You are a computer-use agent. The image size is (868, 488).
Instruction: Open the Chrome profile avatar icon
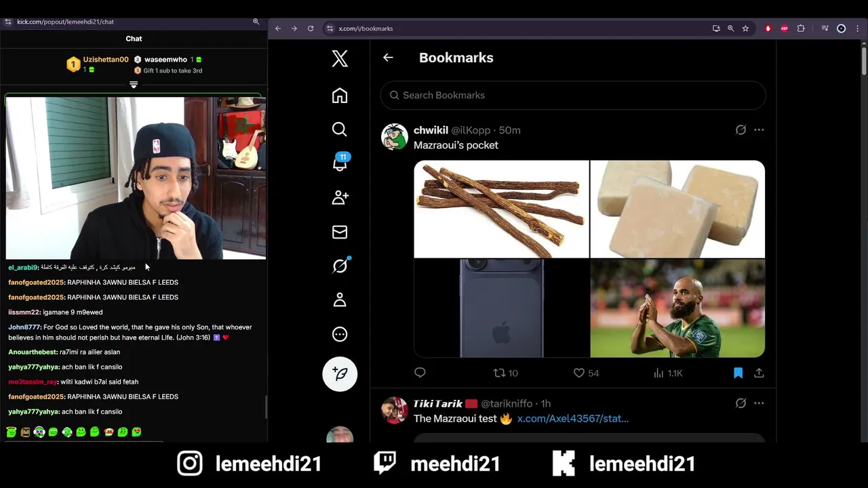(842, 28)
